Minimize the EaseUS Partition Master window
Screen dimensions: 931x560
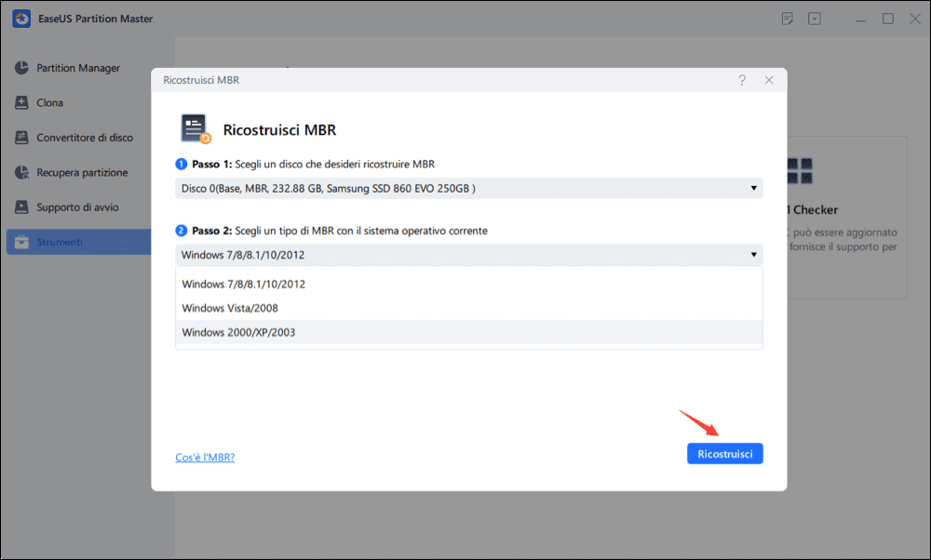pos(860,20)
